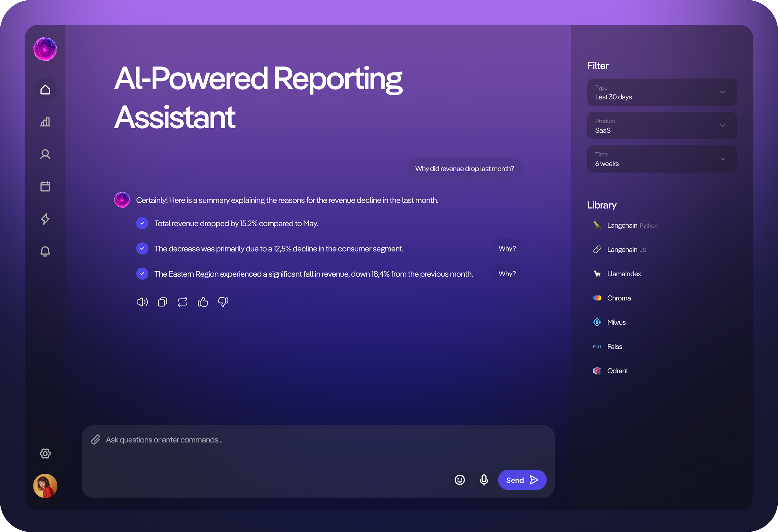Screen dimensions: 778x532
Task: Open the Product dropdown showing SaaS
Action: coord(662,126)
